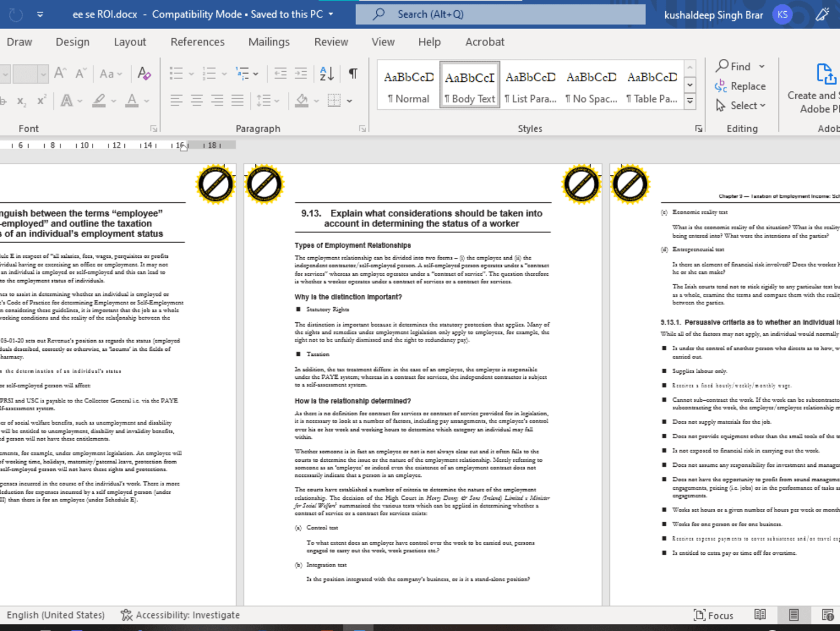This screenshot has height=631, width=840.
Task: Decrease indent of paragraph
Action: (281, 73)
